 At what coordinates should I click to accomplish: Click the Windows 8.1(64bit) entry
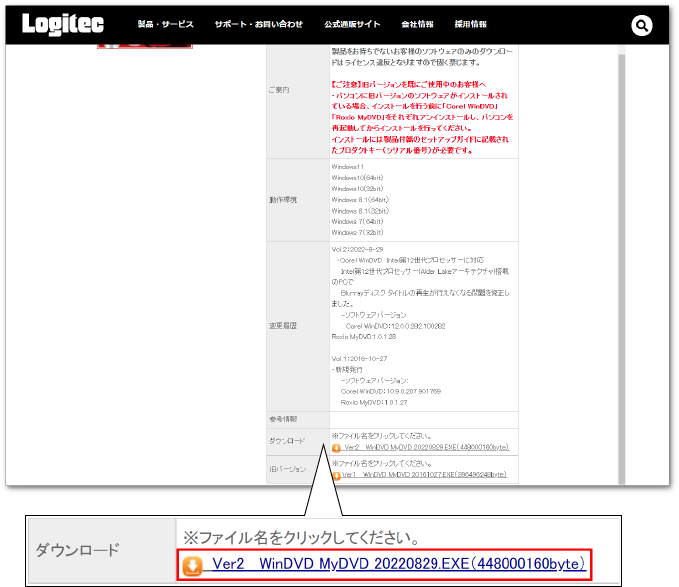coord(360,200)
